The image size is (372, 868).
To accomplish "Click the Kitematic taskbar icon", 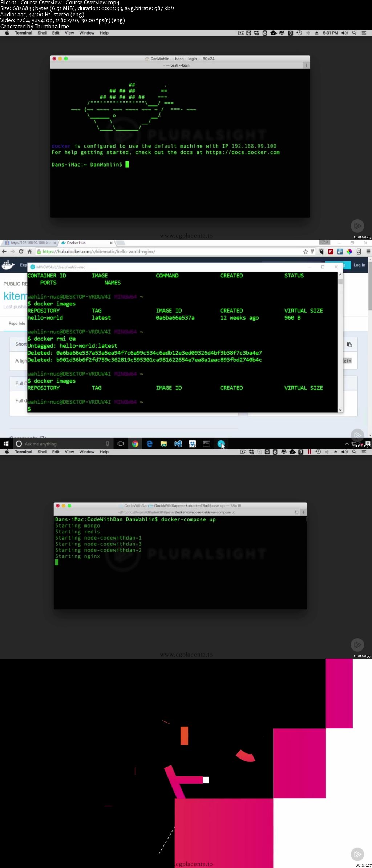I will click(221, 444).
